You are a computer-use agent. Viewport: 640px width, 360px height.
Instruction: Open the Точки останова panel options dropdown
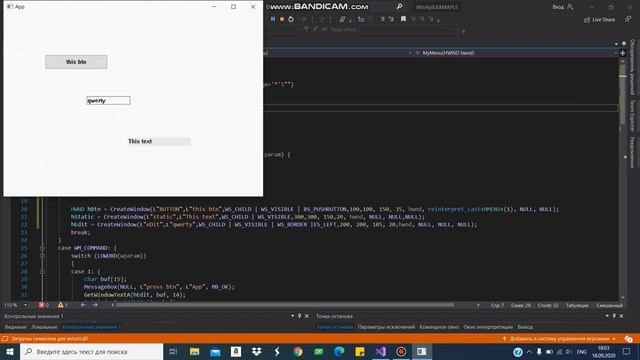click(607, 316)
